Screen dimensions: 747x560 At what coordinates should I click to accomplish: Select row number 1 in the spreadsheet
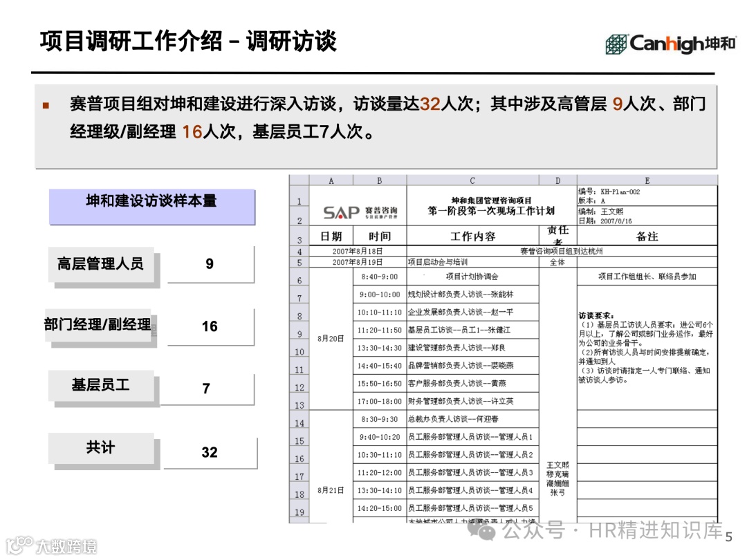pyautogui.click(x=299, y=201)
